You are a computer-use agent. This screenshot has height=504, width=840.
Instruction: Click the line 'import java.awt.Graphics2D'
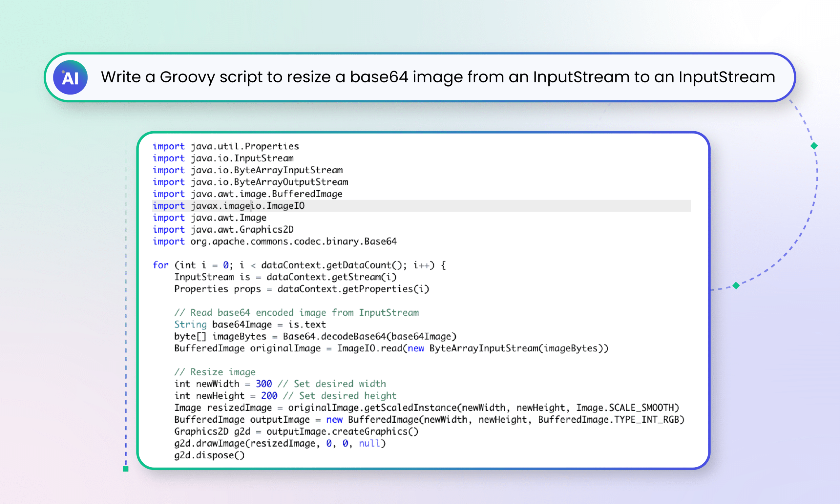tap(223, 230)
